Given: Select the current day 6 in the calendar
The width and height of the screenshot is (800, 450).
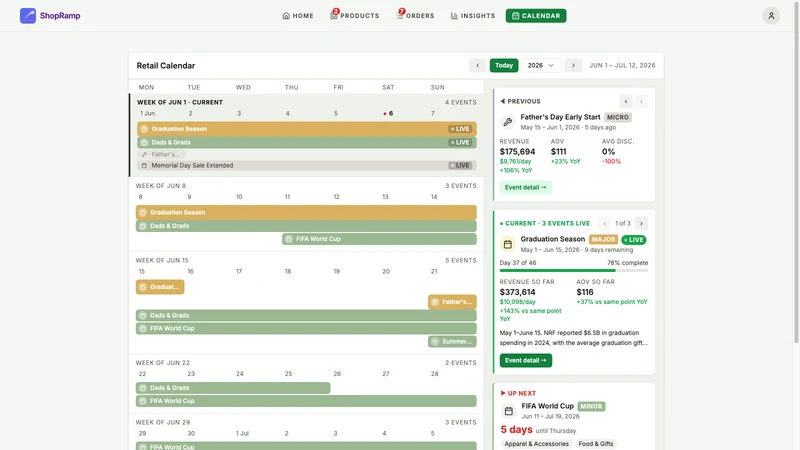Looking at the screenshot, I should 390,114.
